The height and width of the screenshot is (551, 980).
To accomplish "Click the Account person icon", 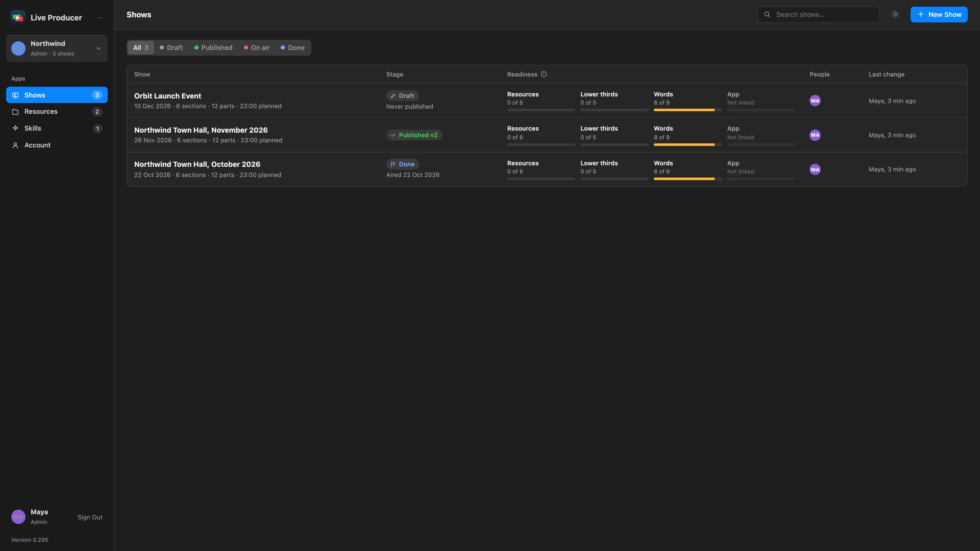I will pyautogui.click(x=15, y=145).
